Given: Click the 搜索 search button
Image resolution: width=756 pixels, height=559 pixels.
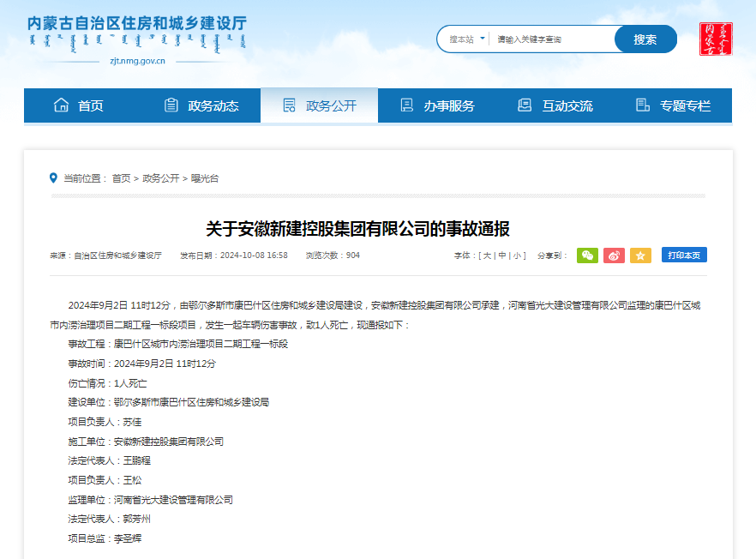Looking at the screenshot, I should [x=645, y=39].
